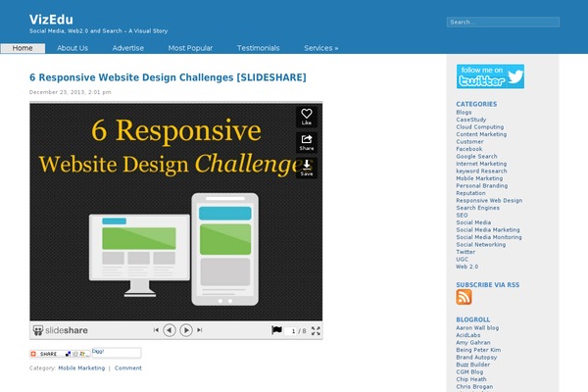Open the VizEdu site title
Screen dimensions: 588x392
click(x=51, y=20)
